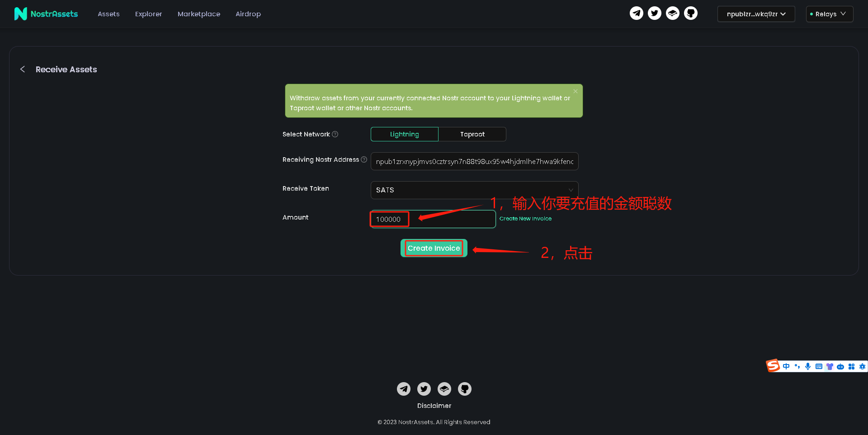
Task: Open the Explorer menu
Action: tap(148, 14)
